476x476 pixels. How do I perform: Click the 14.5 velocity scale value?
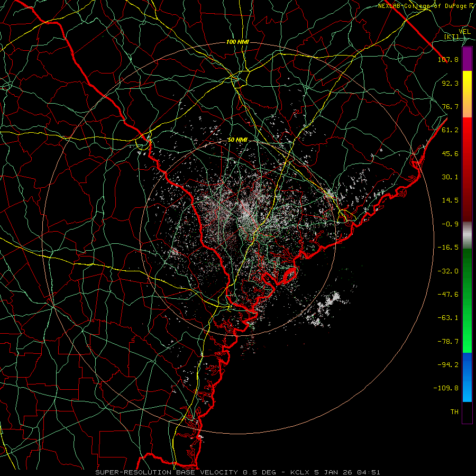click(x=450, y=200)
